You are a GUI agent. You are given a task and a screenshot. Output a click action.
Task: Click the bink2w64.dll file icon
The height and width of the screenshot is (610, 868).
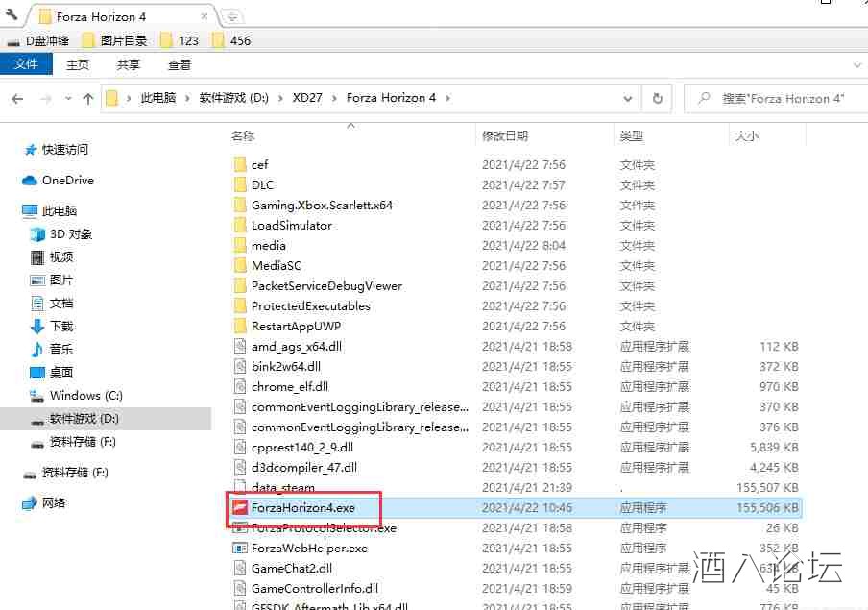coord(240,366)
